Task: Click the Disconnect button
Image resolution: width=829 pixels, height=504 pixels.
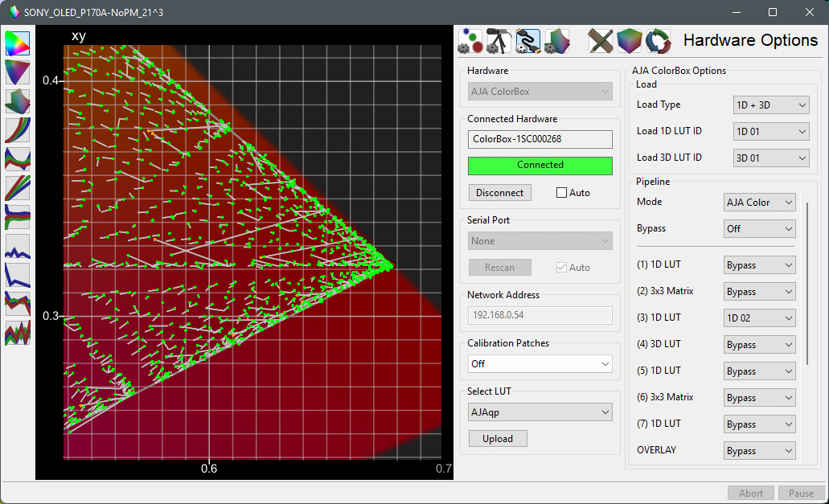Action: [499, 193]
